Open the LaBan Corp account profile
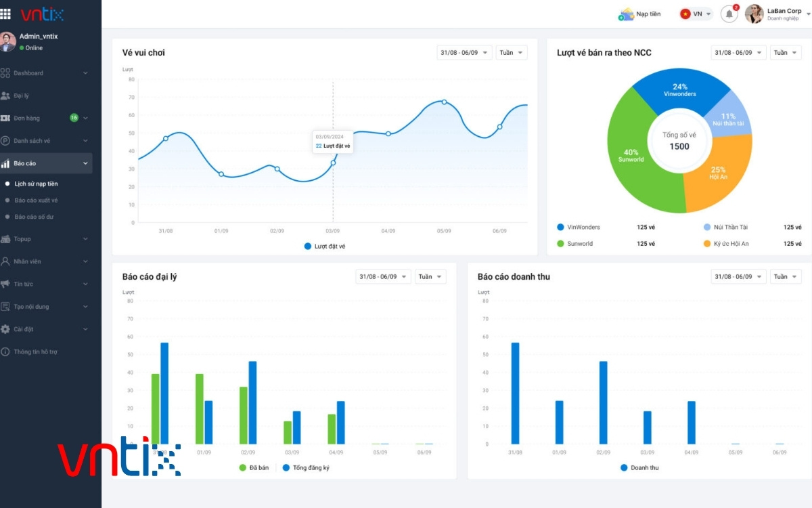 point(773,14)
